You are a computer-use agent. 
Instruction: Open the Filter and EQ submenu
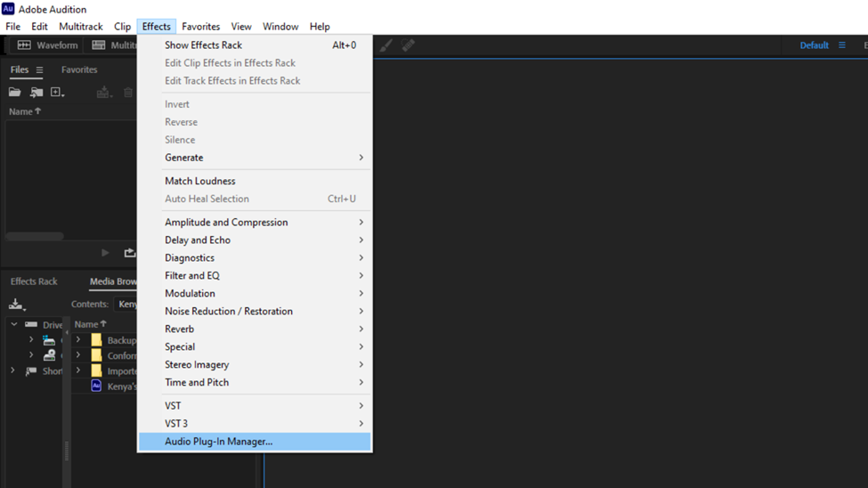click(x=255, y=275)
